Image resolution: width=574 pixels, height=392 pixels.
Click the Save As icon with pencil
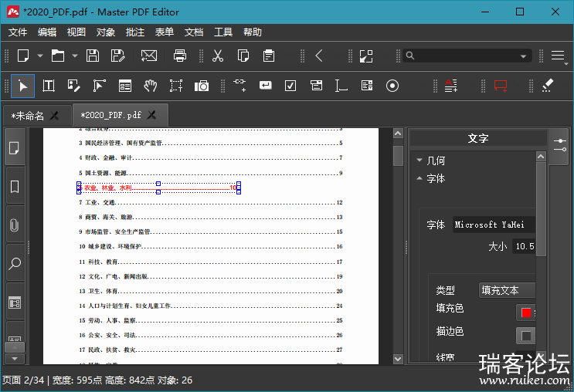click(118, 56)
